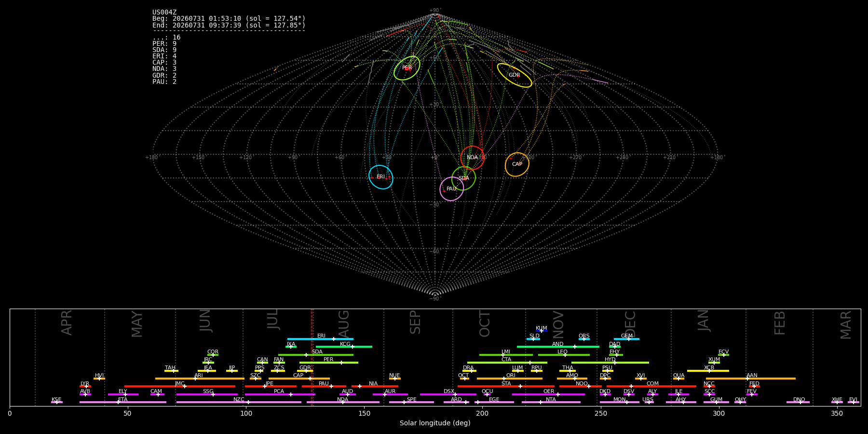Click the DSX purple bar in timeline

(448, 394)
